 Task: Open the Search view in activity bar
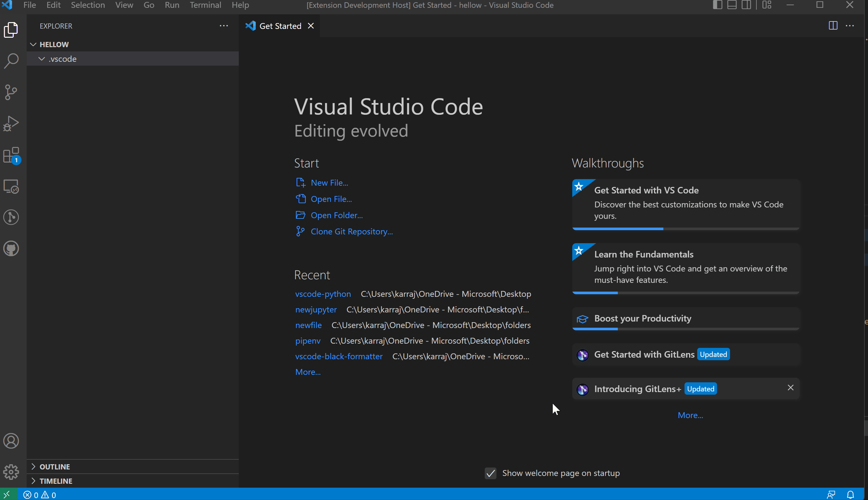(11, 61)
